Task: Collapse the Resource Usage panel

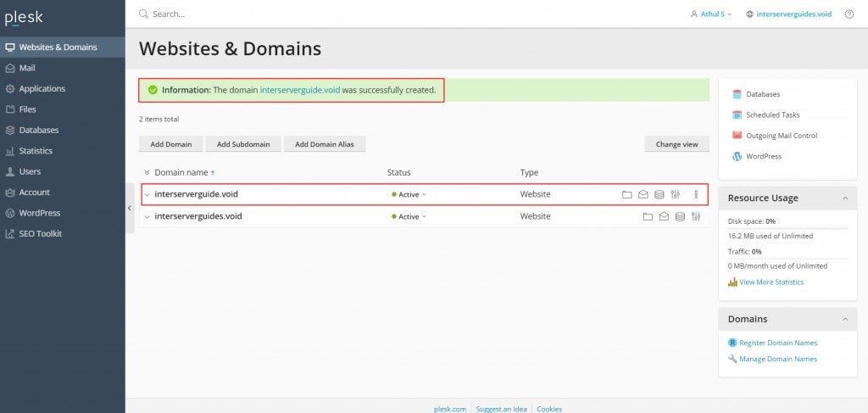Action: tap(845, 198)
